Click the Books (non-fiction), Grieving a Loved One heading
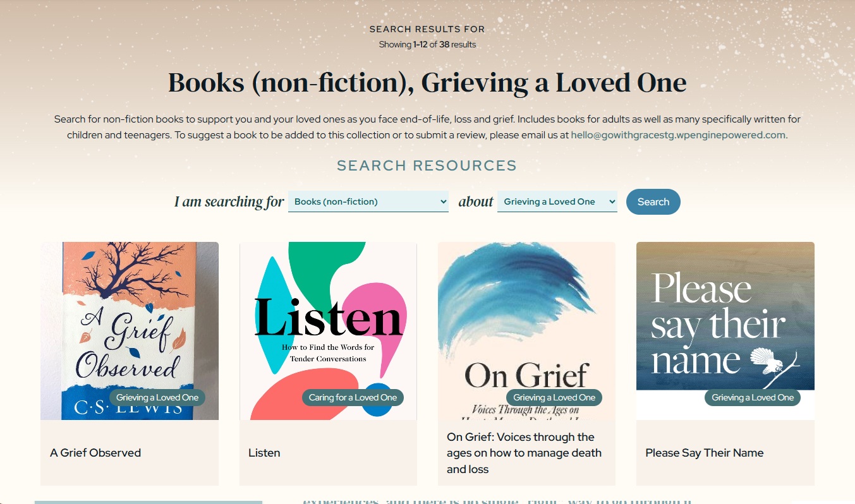The height and width of the screenshot is (504, 855). [x=427, y=83]
